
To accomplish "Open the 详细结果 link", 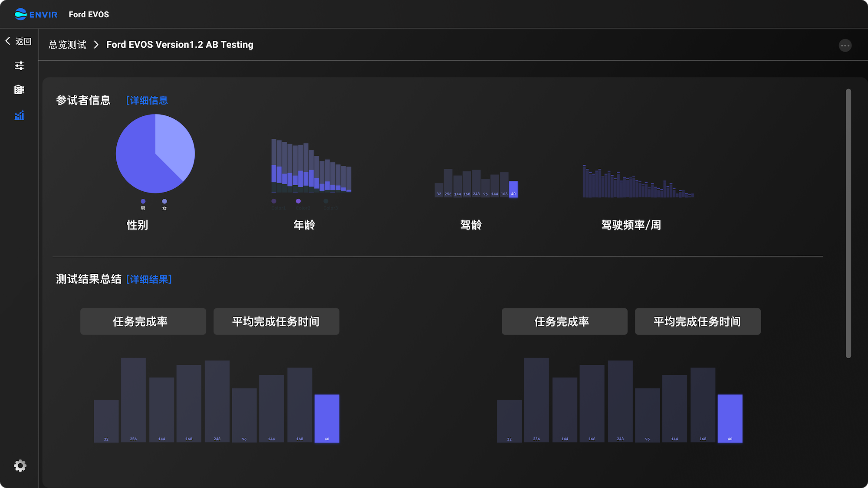I will pos(149,279).
